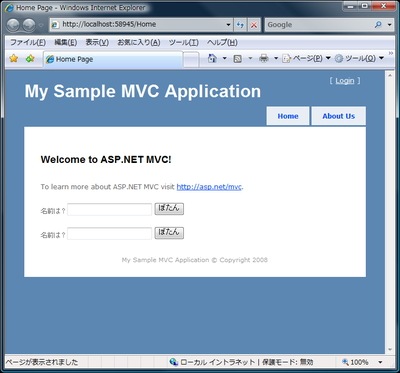This screenshot has height=373, width=400.
Task: Click the Login link
Action: 345,81
